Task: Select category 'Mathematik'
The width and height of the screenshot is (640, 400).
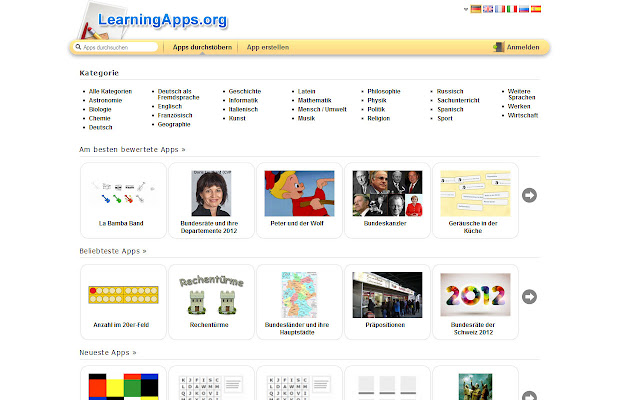Action: pyautogui.click(x=314, y=100)
